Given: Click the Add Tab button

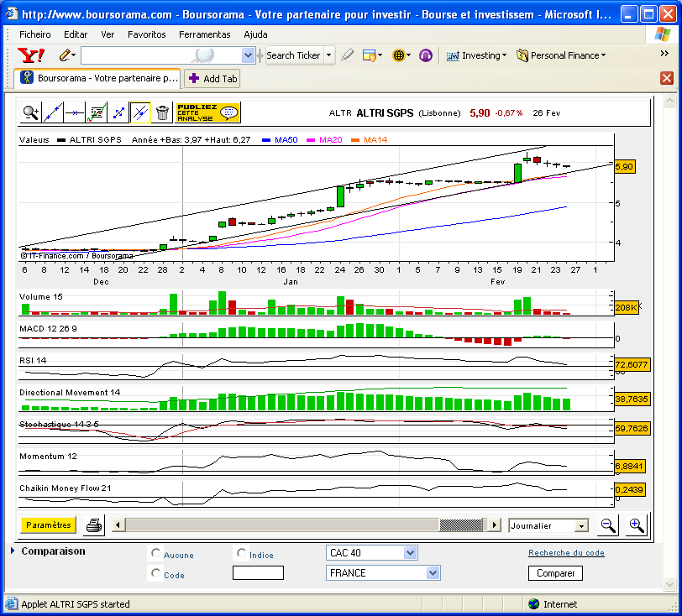Looking at the screenshot, I should (212, 79).
